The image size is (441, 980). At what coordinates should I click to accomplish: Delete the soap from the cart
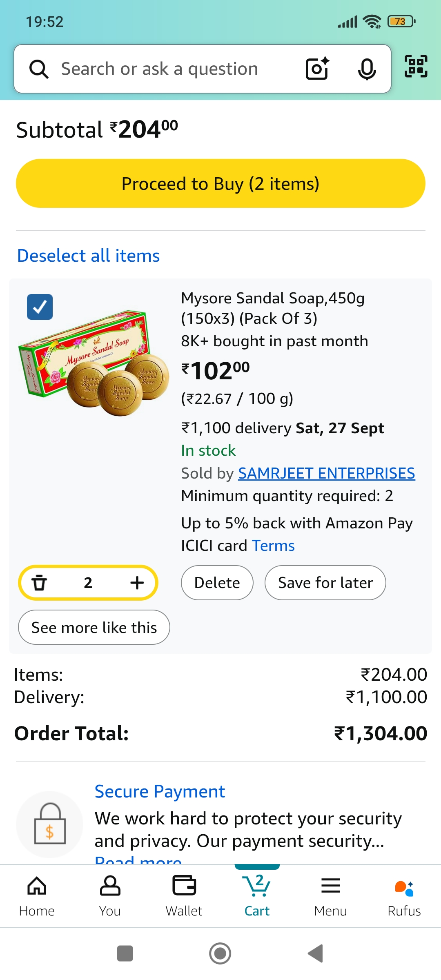tap(217, 583)
